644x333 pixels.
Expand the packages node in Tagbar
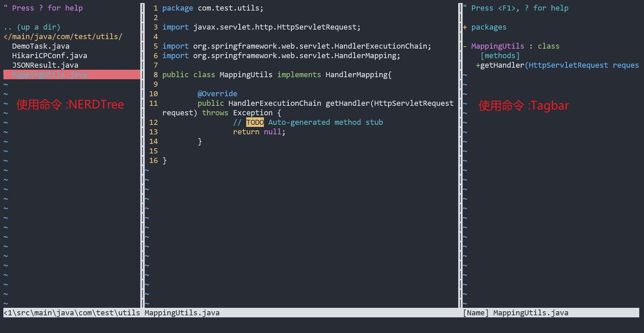[465, 27]
